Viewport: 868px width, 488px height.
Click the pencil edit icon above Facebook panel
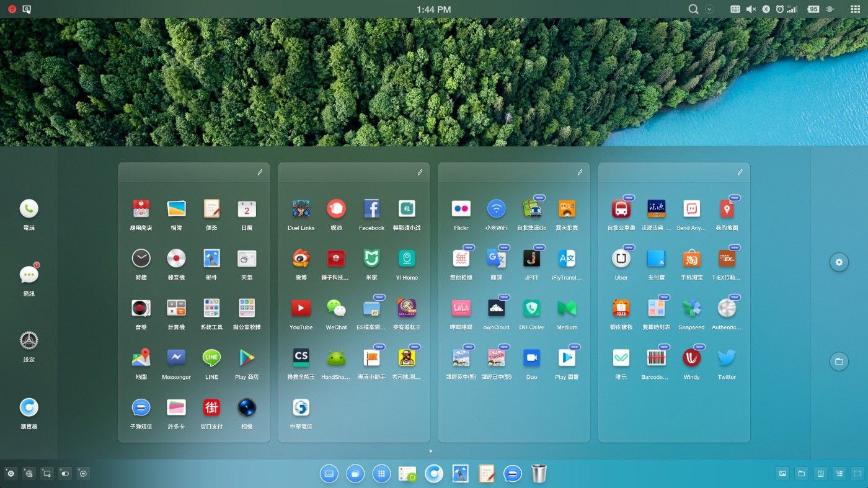click(420, 172)
